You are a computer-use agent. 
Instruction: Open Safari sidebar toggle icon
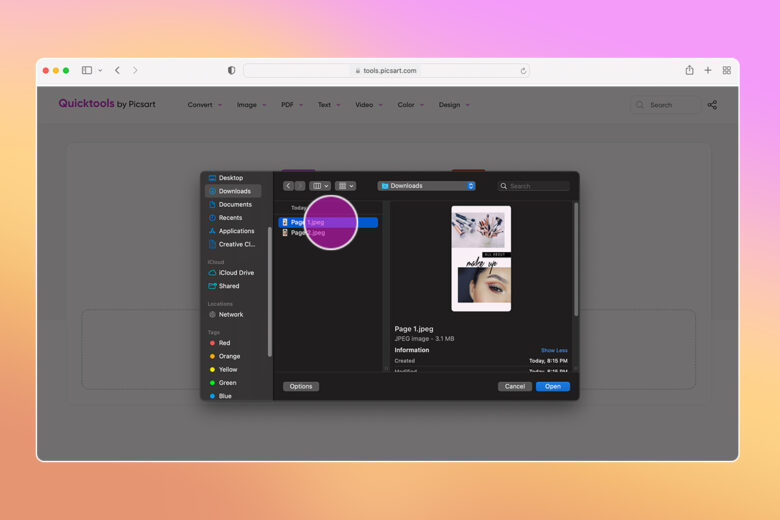87,70
